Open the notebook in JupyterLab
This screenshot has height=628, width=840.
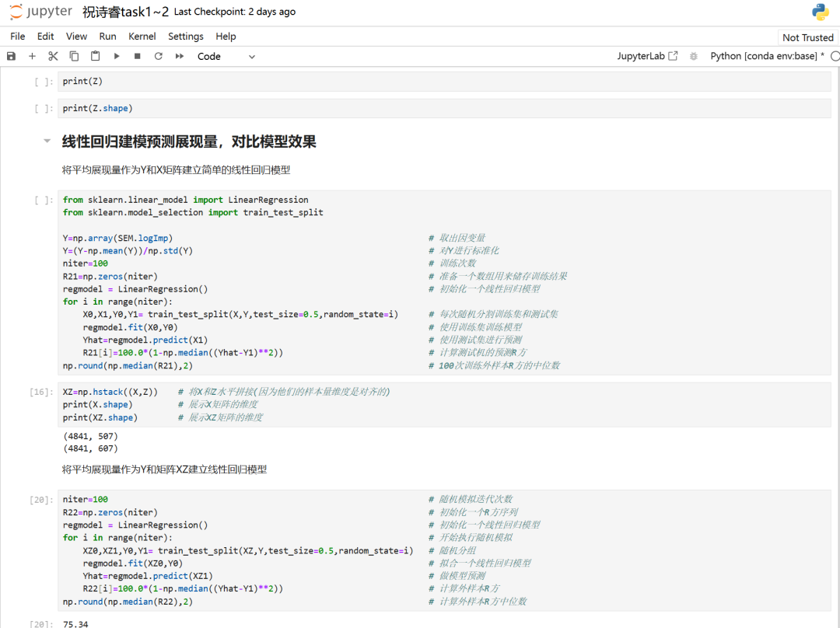click(x=647, y=56)
